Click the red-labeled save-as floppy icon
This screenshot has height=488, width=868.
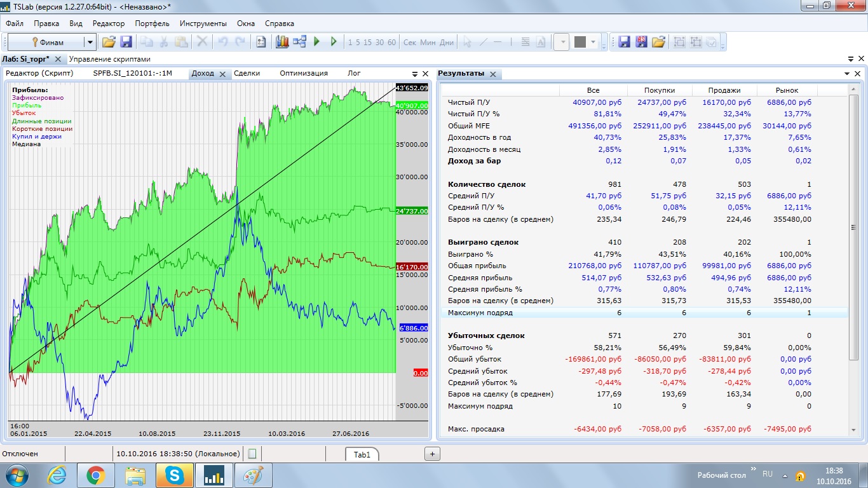pyautogui.click(x=641, y=42)
